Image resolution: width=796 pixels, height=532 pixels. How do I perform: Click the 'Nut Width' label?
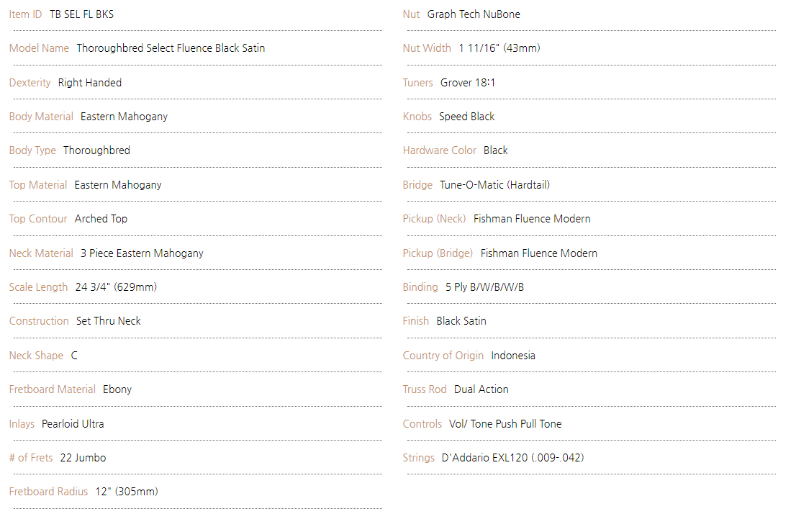(x=427, y=48)
